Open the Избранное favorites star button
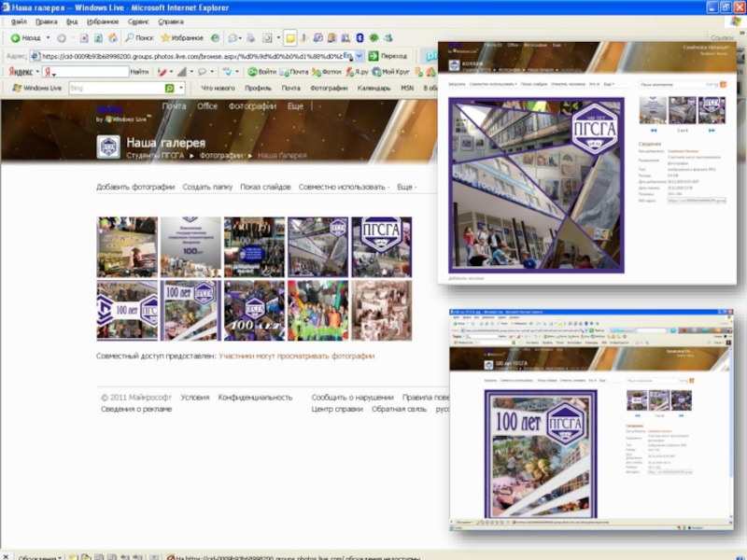The height and width of the screenshot is (560, 747). click(182, 37)
